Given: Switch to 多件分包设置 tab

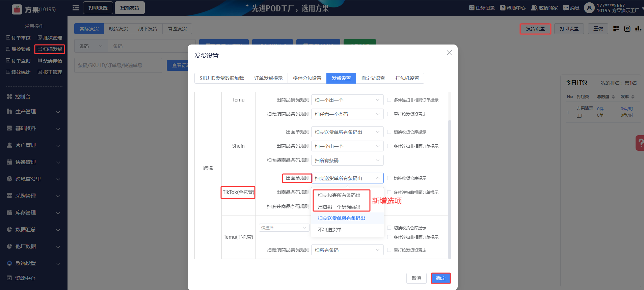Looking at the screenshot, I should [x=307, y=78].
